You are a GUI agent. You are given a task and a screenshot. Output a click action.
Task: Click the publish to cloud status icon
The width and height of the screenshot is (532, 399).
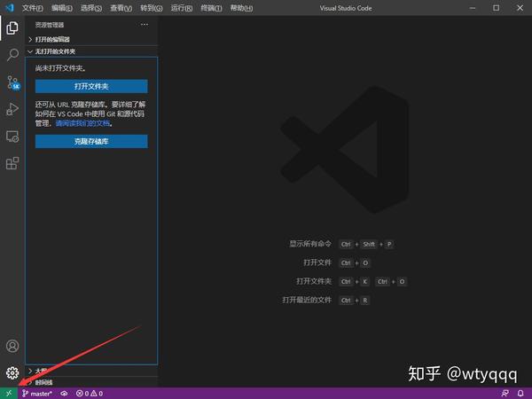64,394
